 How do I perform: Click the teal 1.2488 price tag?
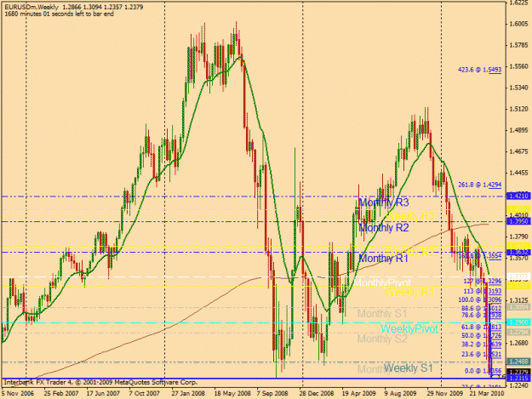coord(518,362)
